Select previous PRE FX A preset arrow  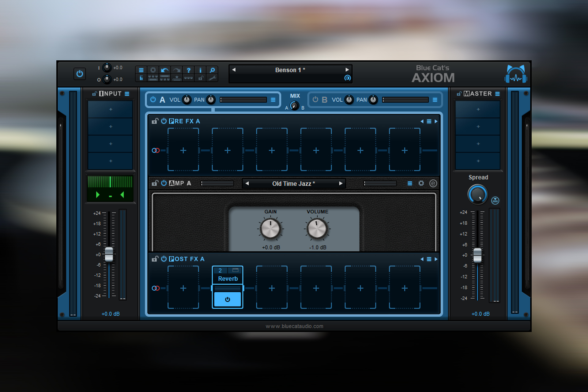pyautogui.click(x=422, y=121)
